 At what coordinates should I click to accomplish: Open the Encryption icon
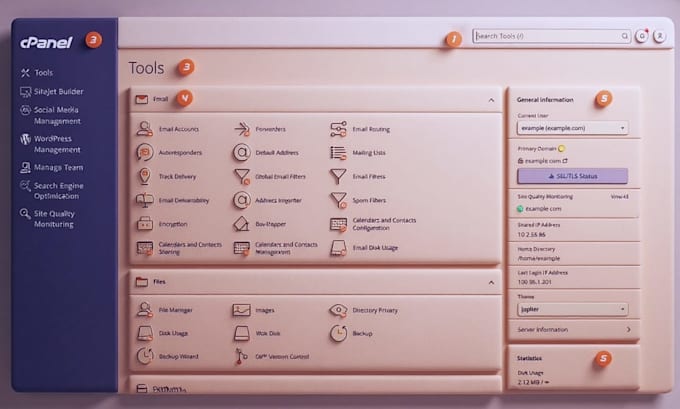(x=144, y=224)
